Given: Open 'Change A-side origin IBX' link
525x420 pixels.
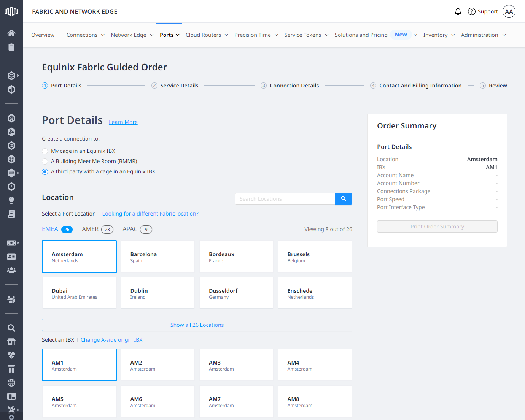Looking at the screenshot, I should 111,340.
